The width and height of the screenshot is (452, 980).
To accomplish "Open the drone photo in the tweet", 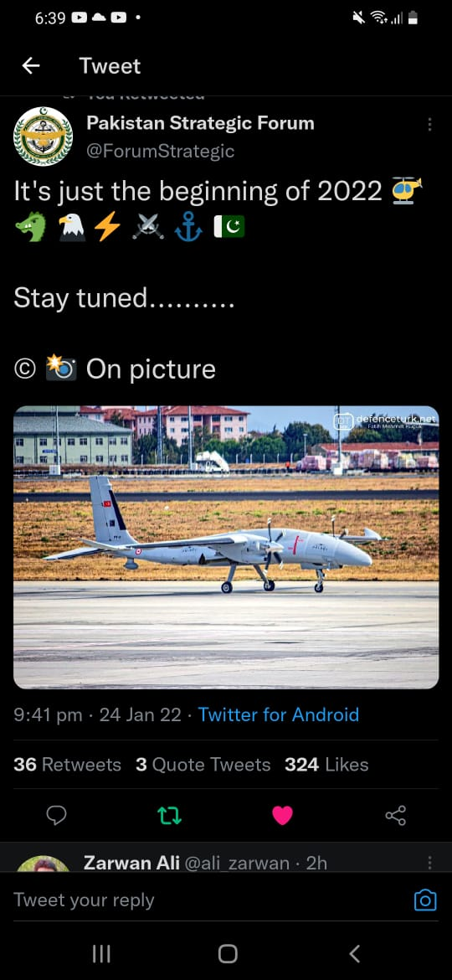I will tap(226, 548).
